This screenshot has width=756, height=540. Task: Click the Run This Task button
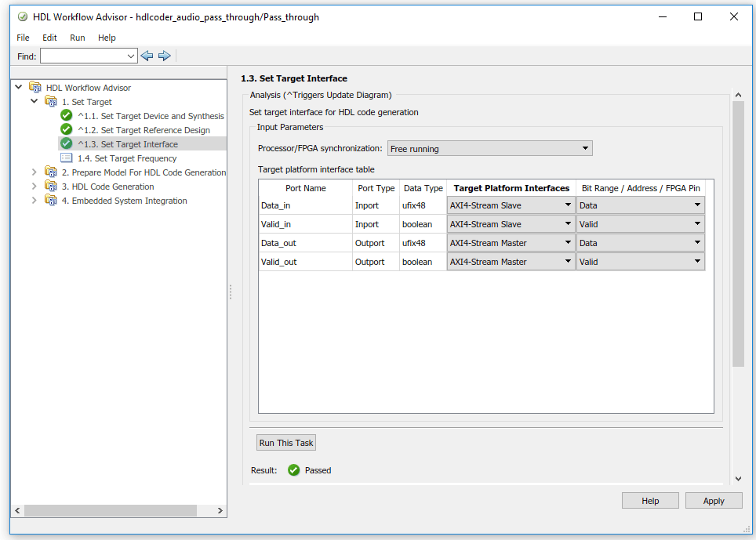(x=286, y=443)
